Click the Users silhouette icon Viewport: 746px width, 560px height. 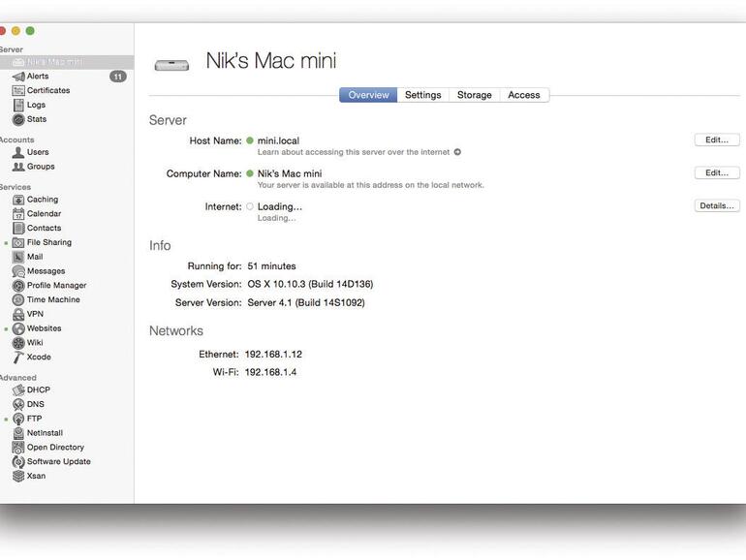point(18,152)
